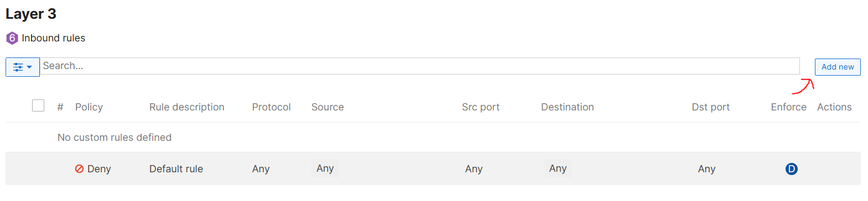This screenshot has height=201, width=868.
Task: Click the Enforce column header
Action: (x=788, y=107)
